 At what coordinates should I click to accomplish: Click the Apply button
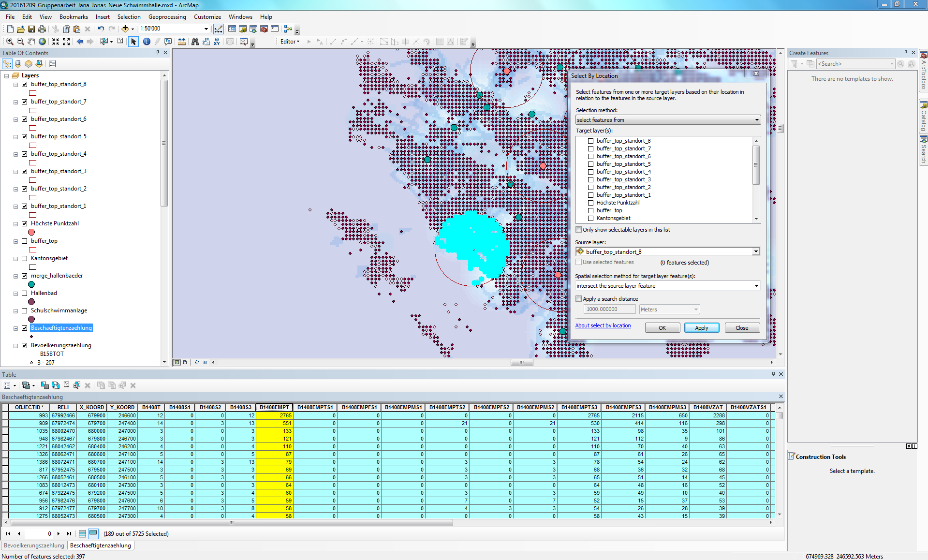701,328
